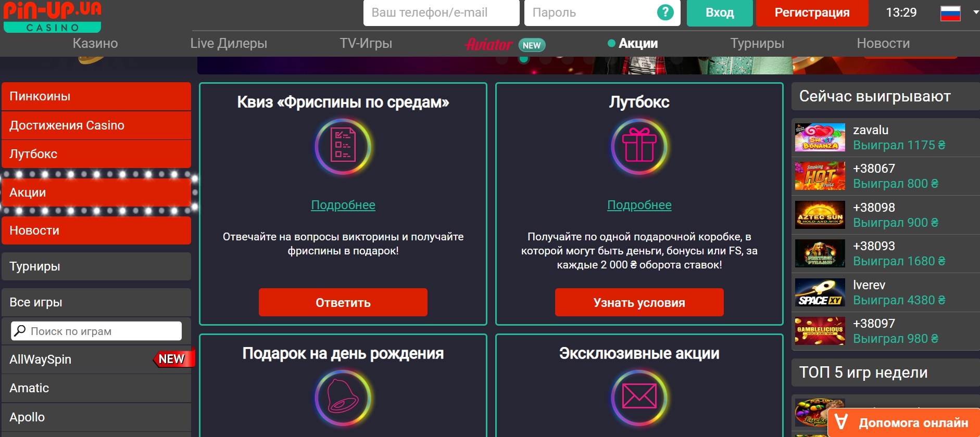
Task: Open Fortune Pyramid game thumbnail
Action: (x=820, y=253)
